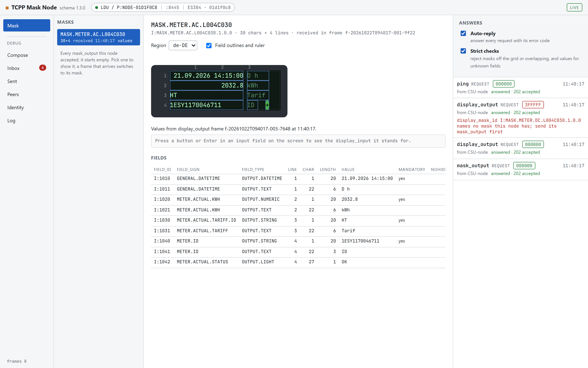
Task: Toggle the Auto-reply checkbox
Action: [x=463, y=33]
